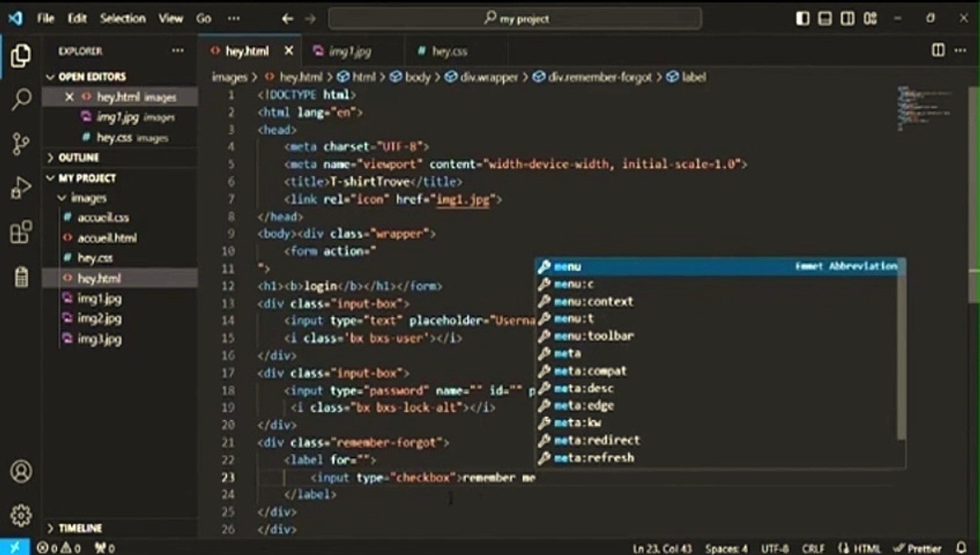
Task: Open notifications bell in status bar
Action: point(961,548)
